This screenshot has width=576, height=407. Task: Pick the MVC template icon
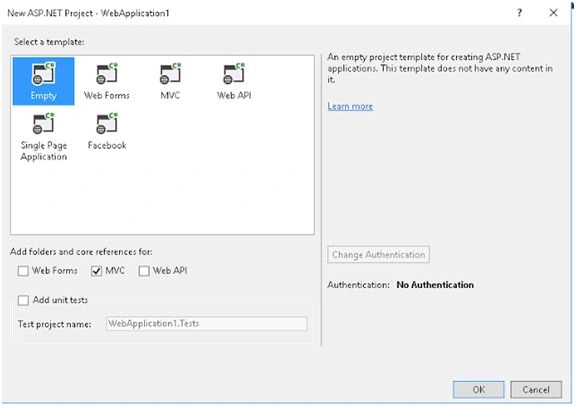tap(170, 73)
